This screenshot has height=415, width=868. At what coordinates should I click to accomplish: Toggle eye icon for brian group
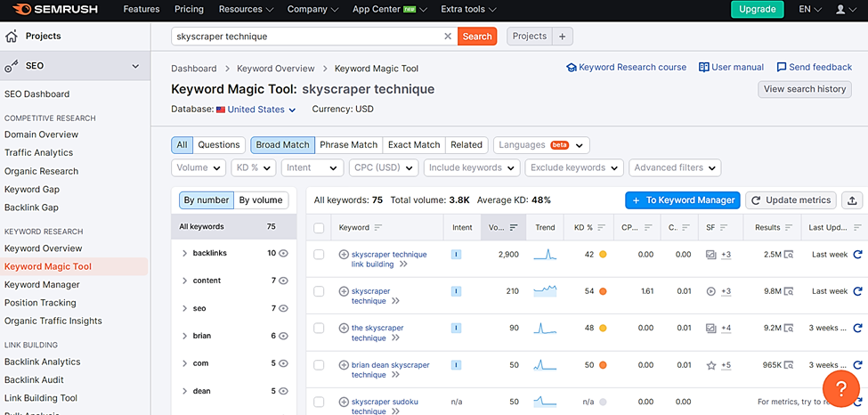[283, 336]
